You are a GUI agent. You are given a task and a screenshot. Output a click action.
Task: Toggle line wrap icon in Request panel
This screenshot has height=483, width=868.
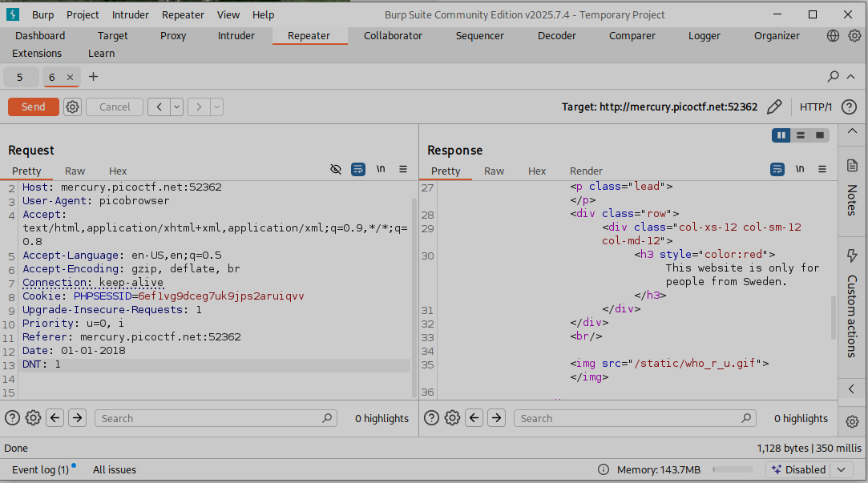coord(358,169)
